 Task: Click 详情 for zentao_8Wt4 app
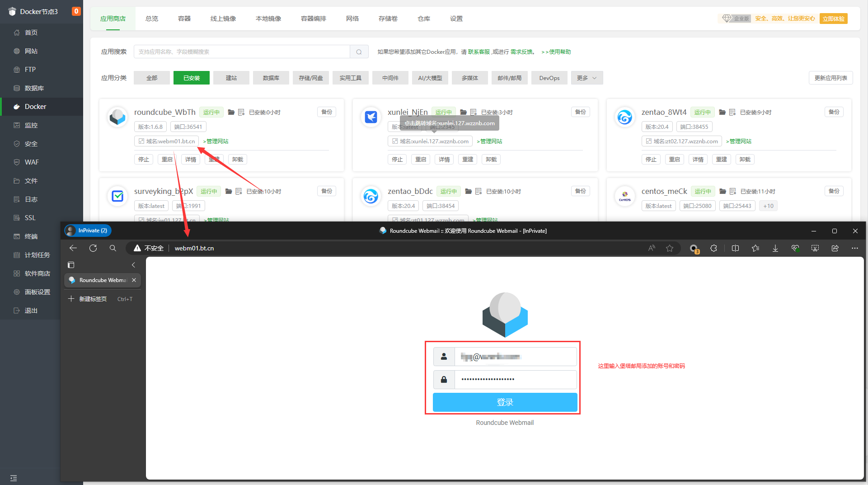click(x=698, y=160)
